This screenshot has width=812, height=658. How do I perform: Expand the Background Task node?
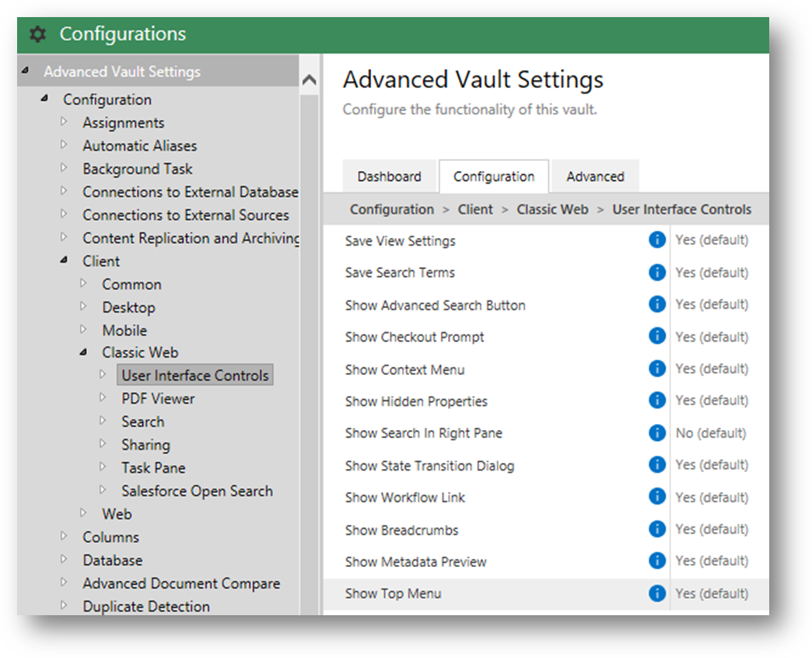coord(65,167)
